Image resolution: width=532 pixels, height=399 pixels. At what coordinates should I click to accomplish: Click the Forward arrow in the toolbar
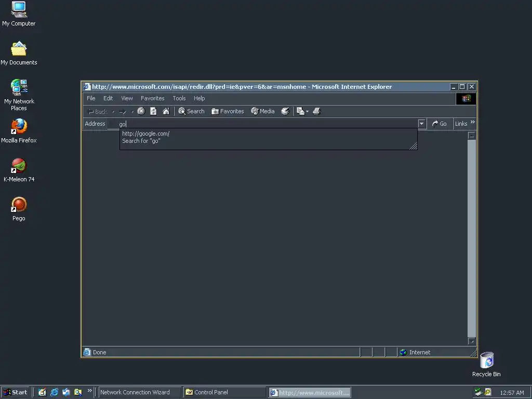tap(123, 111)
